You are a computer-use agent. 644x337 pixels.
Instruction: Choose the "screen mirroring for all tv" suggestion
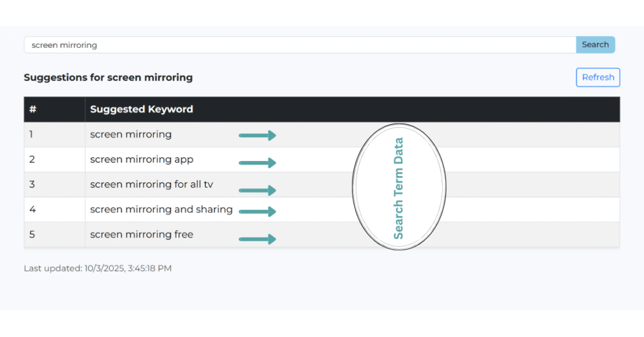[156, 185]
